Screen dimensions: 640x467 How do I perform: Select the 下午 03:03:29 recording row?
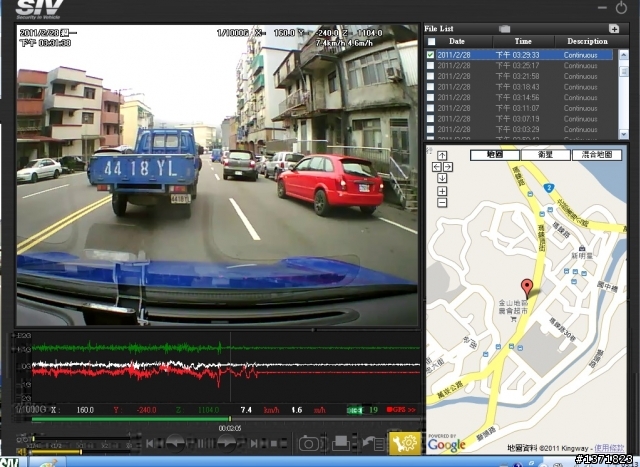coord(525,129)
